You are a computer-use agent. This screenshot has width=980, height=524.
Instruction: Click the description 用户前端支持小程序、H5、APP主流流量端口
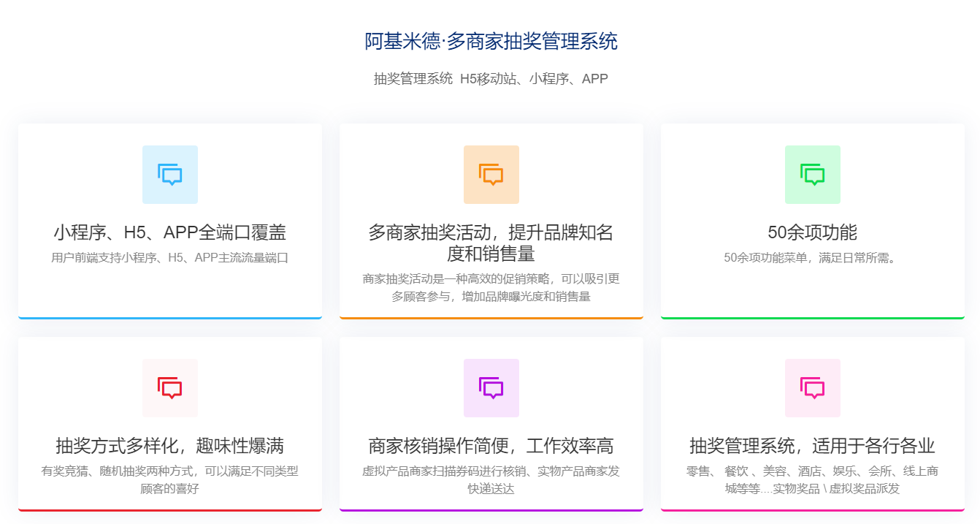coord(170,258)
